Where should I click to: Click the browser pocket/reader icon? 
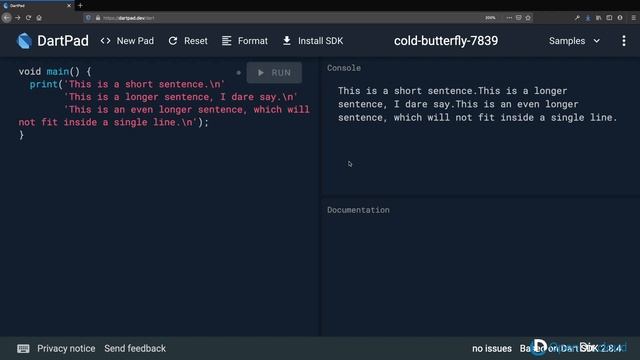(518, 18)
